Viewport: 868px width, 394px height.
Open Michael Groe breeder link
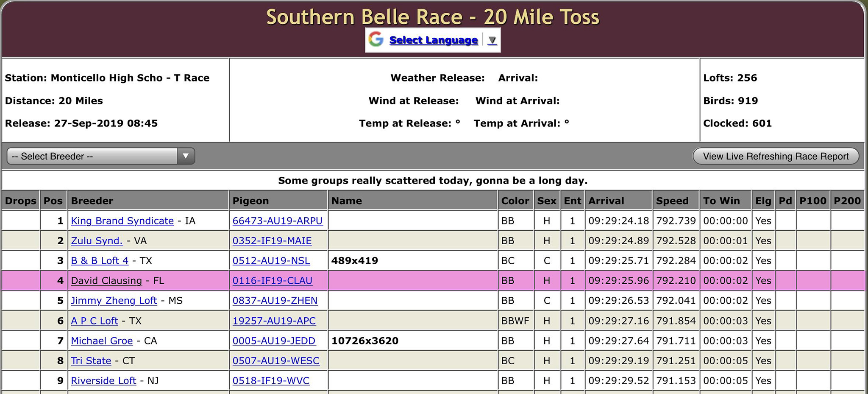102,341
